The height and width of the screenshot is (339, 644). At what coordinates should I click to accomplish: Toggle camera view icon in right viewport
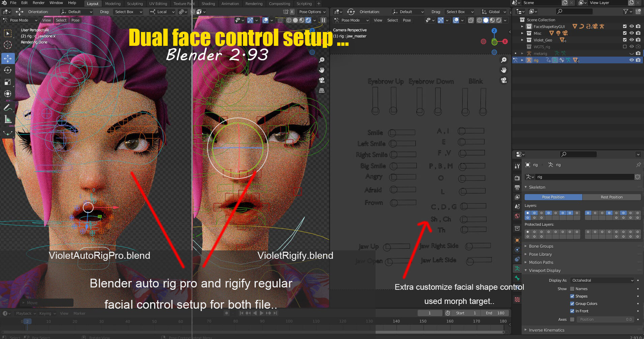[x=504, y=81]
